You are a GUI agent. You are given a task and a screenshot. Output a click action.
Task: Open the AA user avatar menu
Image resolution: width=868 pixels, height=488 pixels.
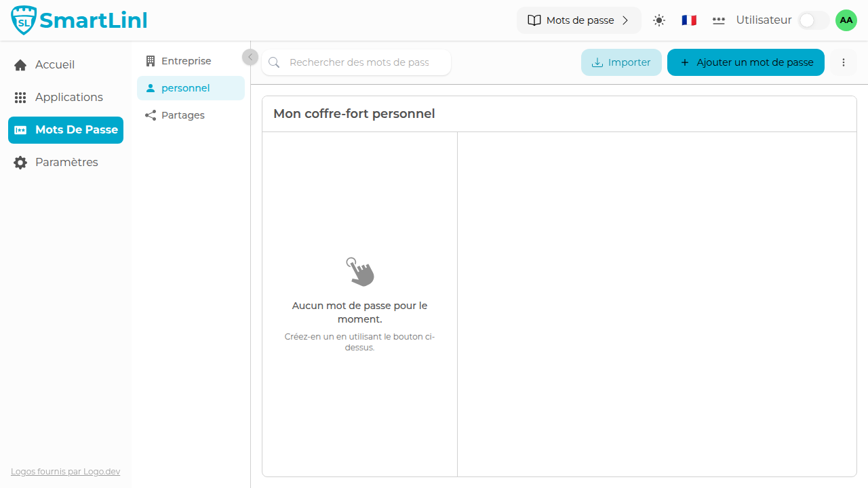(846, 20)
